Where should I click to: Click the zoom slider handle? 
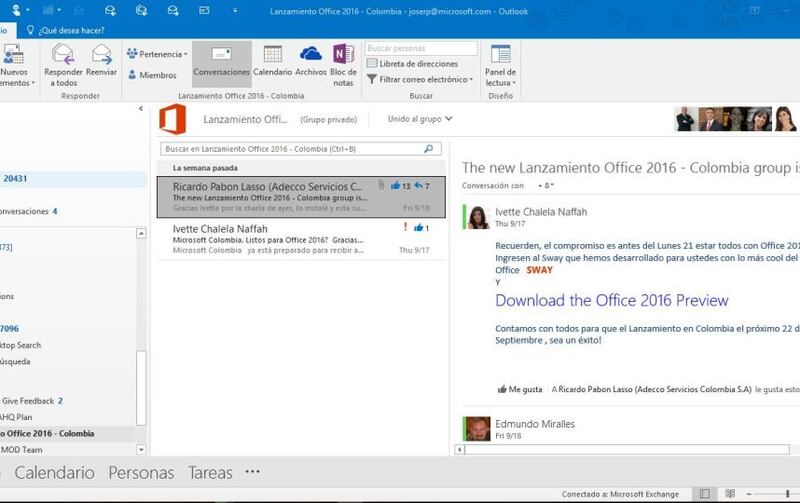(x=788, y=493)
